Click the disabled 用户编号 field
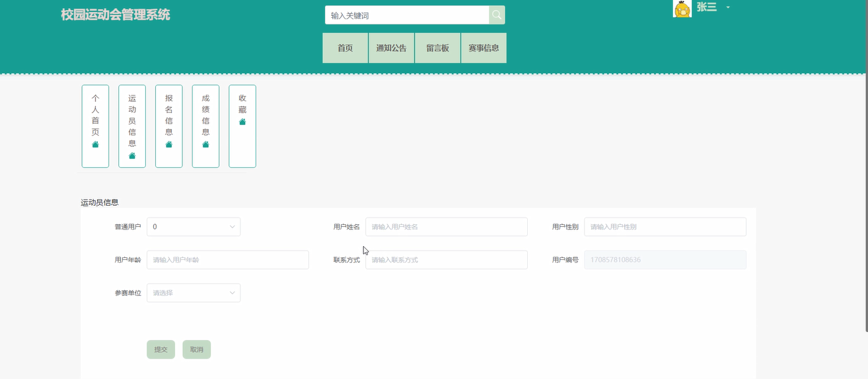 [665, 260]
